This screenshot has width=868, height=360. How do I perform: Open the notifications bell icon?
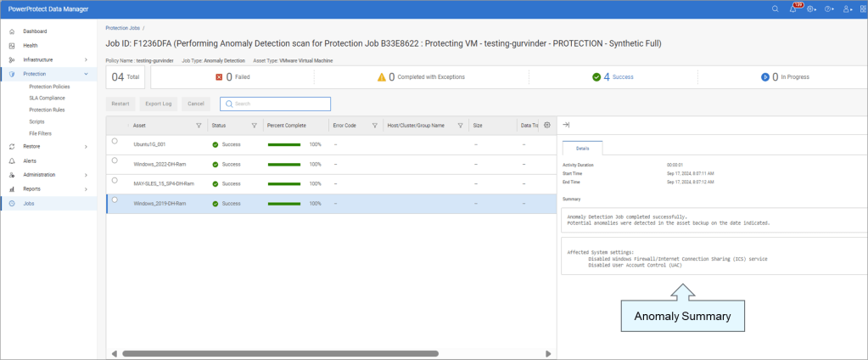tap(793, 9)
